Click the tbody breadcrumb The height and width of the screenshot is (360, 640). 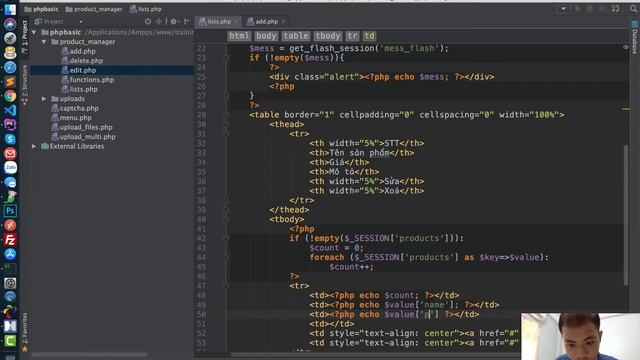pyautogui.click(x=328, y=36)
